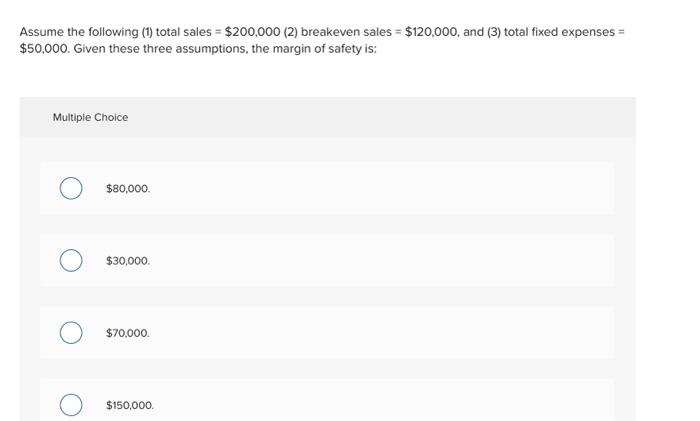Click empty area of $150,000 answer card
The height and width of the screenshot is (421, 700).
tap(379, 400)
